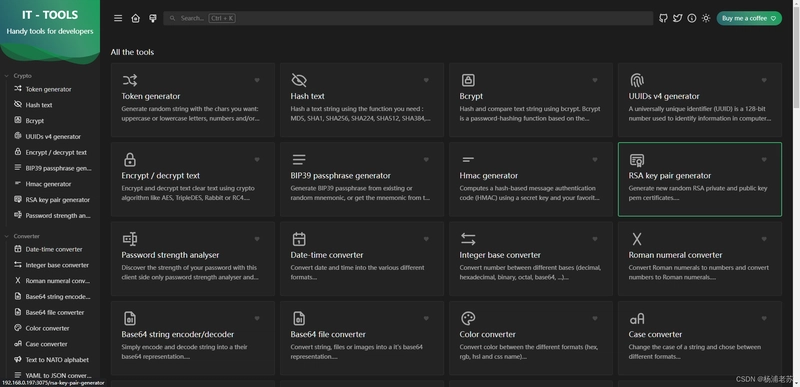This screenshot has height=387, width=800.
Task: Open Date-time converter in sidebar
Action: click(x=54, y=249)
